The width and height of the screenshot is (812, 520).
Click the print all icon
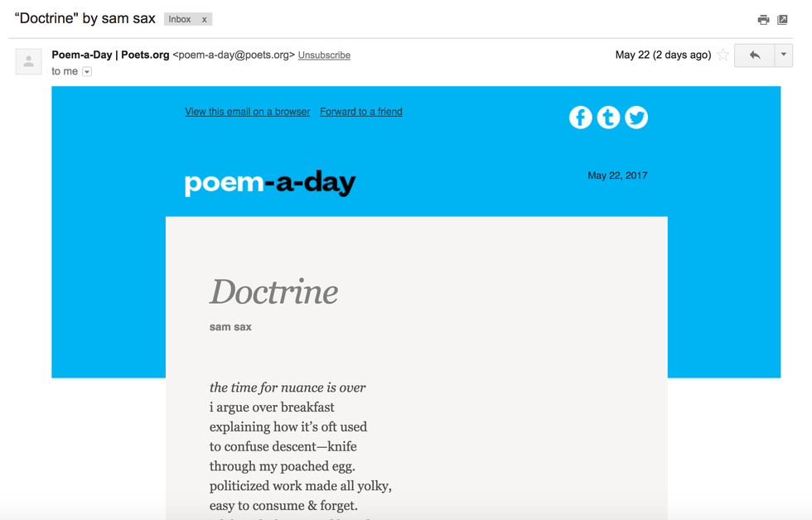(763, 20)
